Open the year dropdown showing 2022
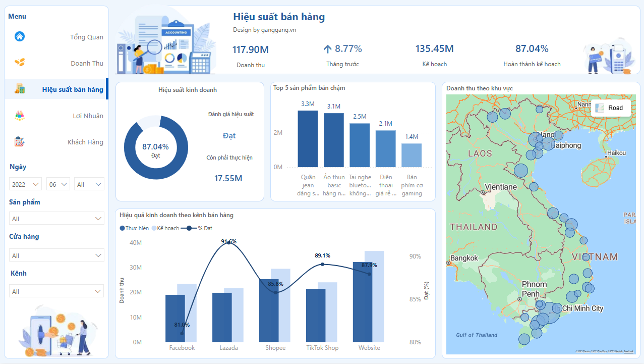Image resolution: width=644 pixels, height=364 pixels. click(26, 184)
